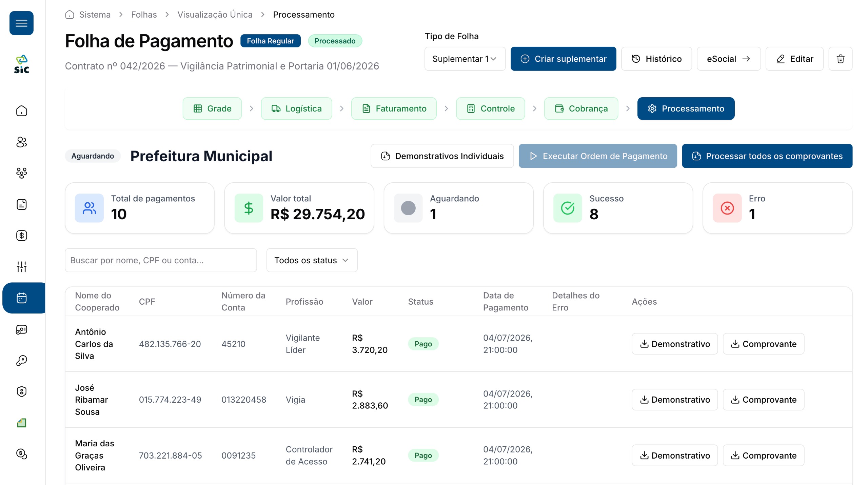
Task: Select the active calendar sidebar icon
Action: (24, 298)
